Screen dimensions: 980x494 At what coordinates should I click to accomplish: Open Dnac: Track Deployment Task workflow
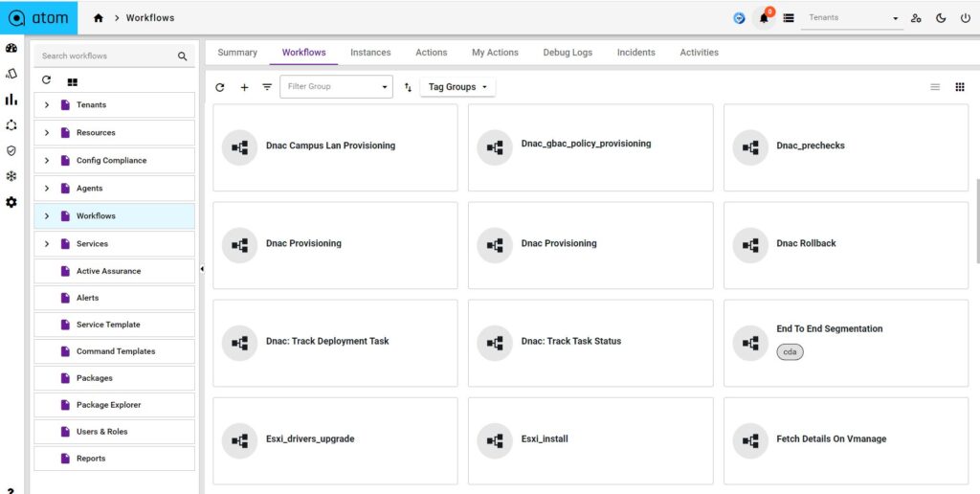tap(335, 344)
